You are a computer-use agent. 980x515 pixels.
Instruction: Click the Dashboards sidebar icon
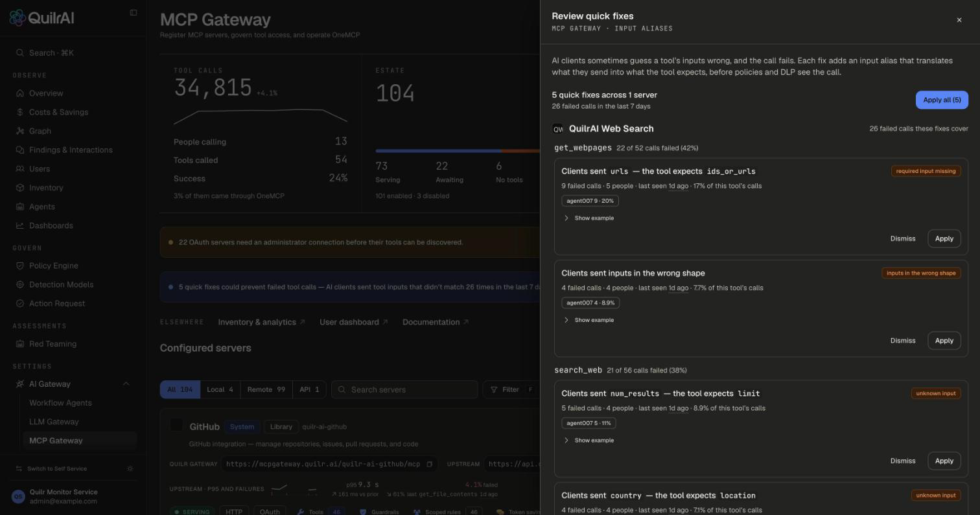click(x=20, y=225)
